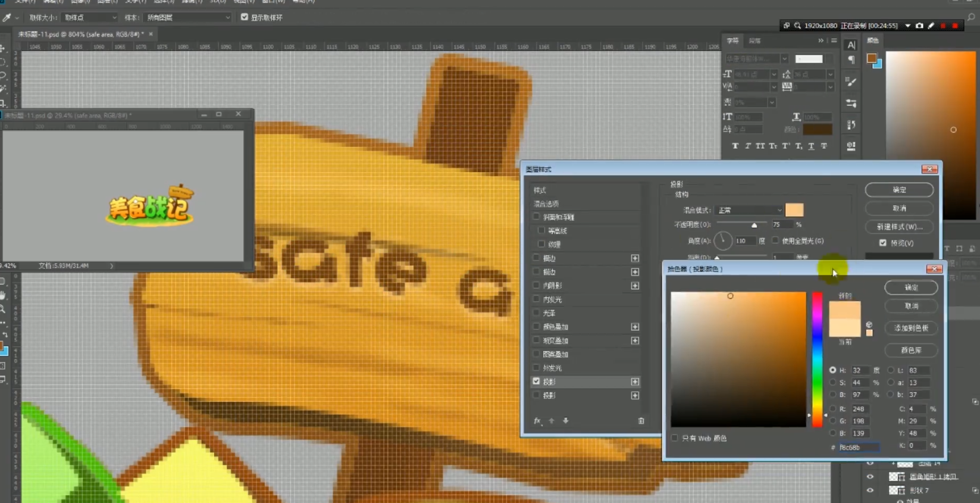
Task: Click the strikethrough T style icon
Action: [x=824, y=146]
